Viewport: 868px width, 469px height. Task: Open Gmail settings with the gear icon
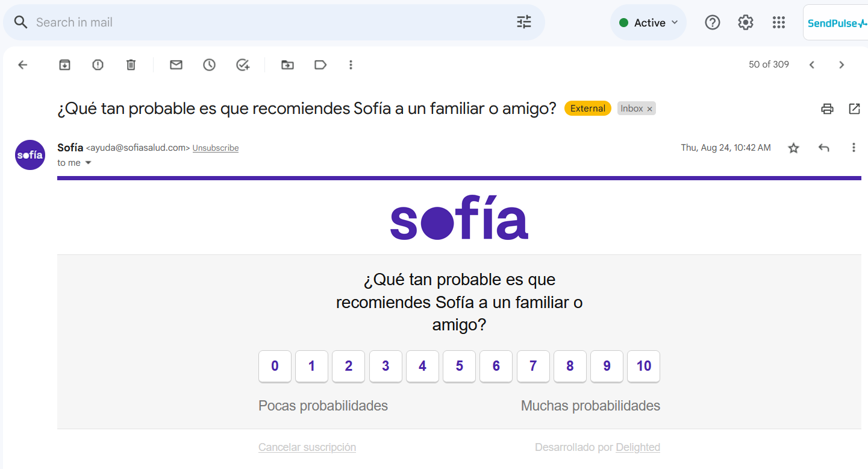point(746,22)
